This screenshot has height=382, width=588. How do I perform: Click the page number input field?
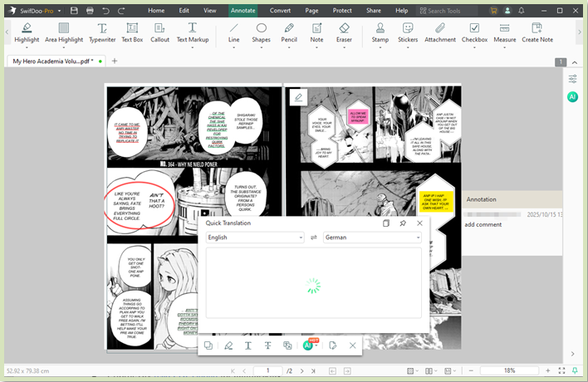pyautogui.click(x=268, y=370)
